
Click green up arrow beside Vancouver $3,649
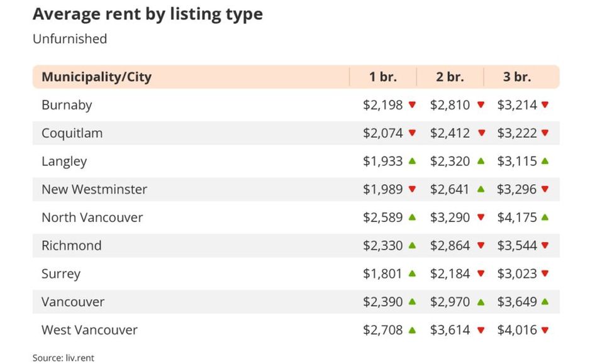545,302
